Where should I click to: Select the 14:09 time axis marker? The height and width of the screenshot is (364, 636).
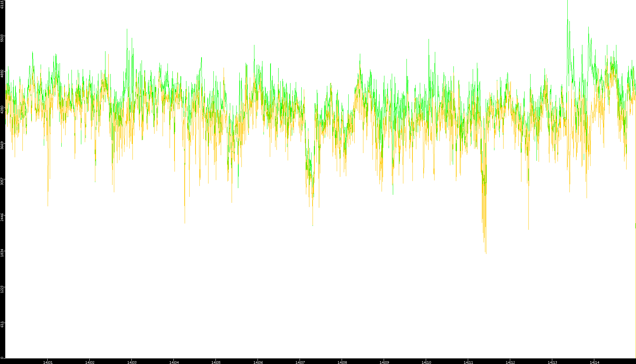(384, 362)
